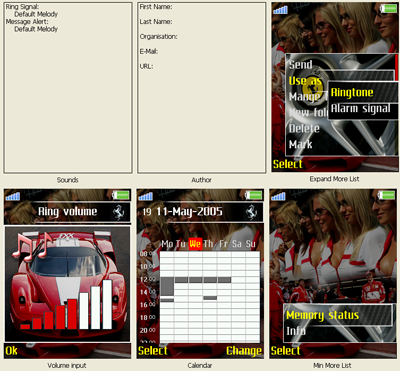The image size is (400, 371).
Task: Click the 08:00 time label in calendar
Action: pos(148,254)
